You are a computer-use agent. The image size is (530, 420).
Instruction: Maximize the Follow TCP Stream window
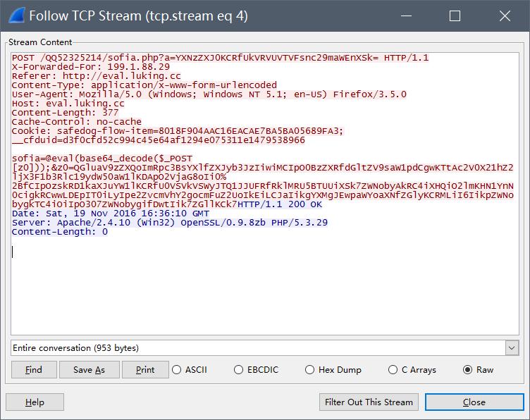pos(455,16)
